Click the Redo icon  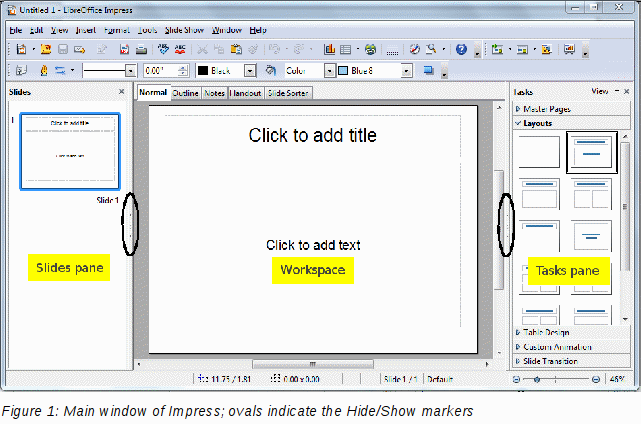[299, 50]
